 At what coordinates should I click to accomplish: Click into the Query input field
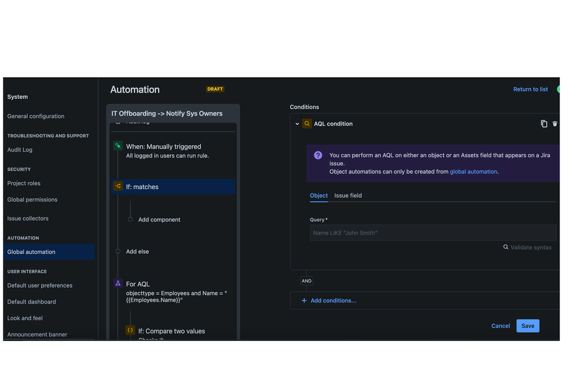pyautogui.click(x=432, y=233)
